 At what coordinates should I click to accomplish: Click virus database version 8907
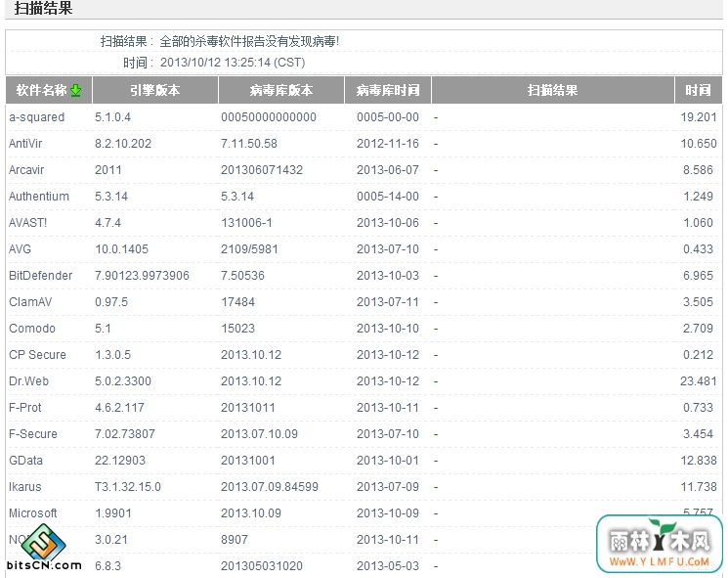(x=235, y=540)
